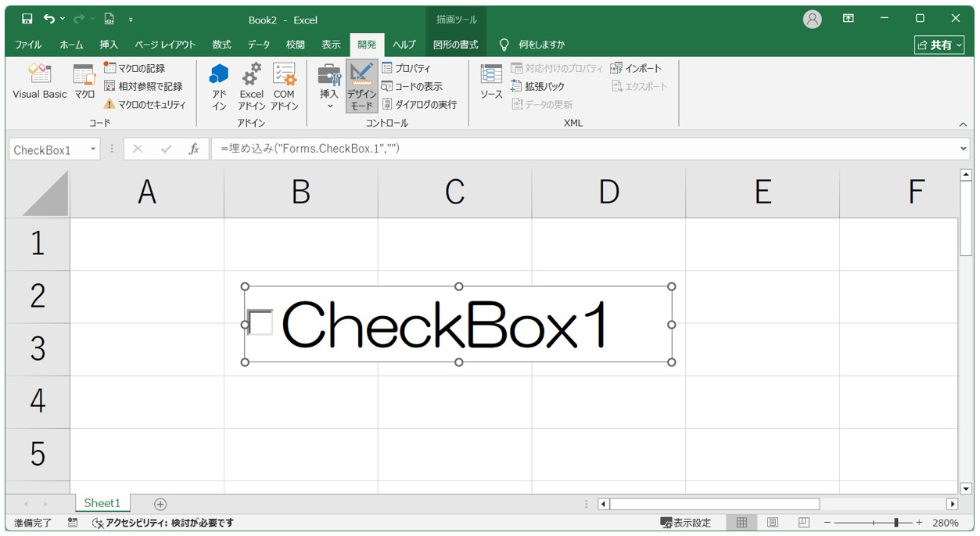Click the CheckBox1 caption text
The height and width of the screenshot is (536, 980).
click(x=444, y=324)
